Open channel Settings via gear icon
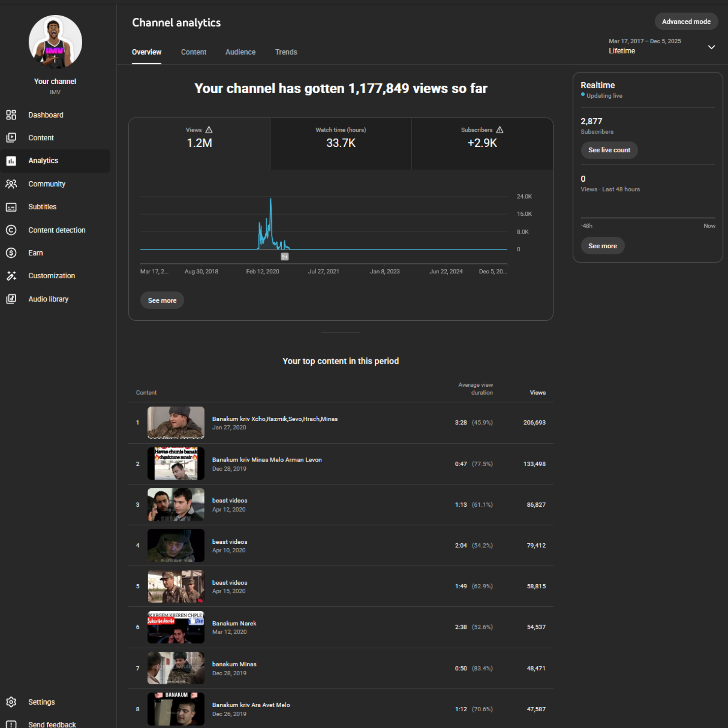This screenshot has width=728, height=728. tap(11, 702)
